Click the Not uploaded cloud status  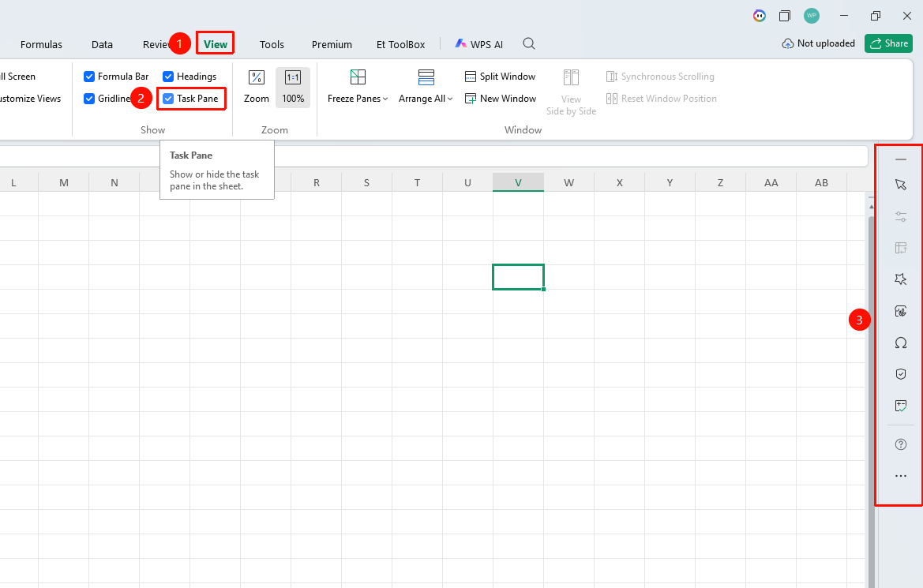[818, 43]
